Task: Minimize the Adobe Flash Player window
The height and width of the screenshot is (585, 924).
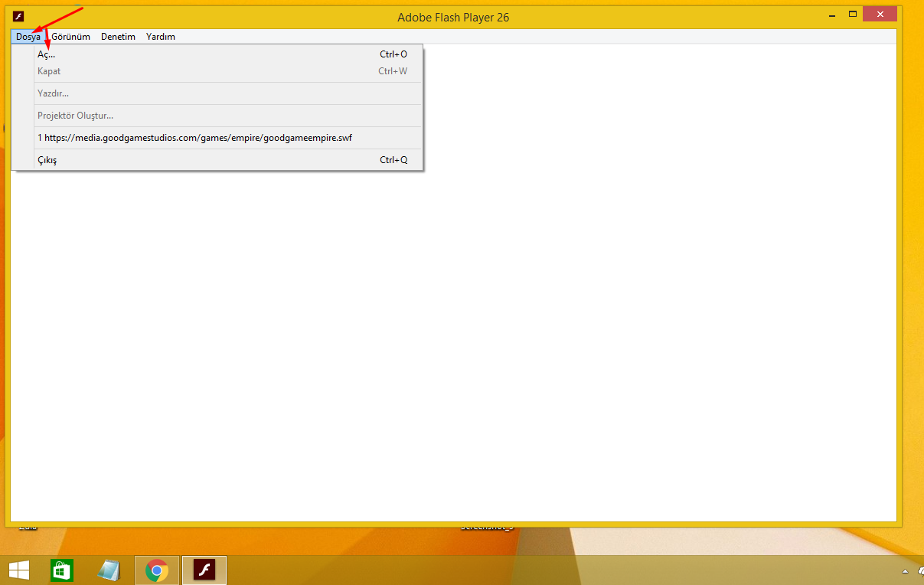Action: (x=832, y=15)
